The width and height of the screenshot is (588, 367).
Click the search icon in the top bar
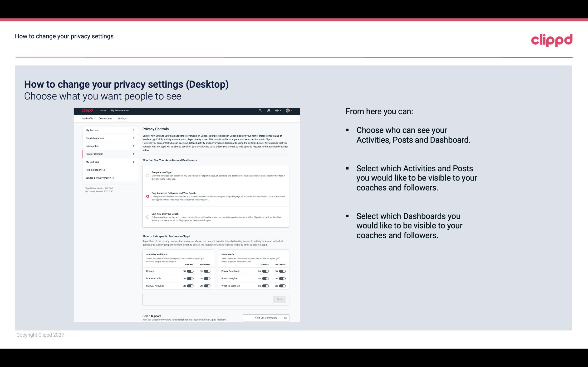click(x=260, y=110)
